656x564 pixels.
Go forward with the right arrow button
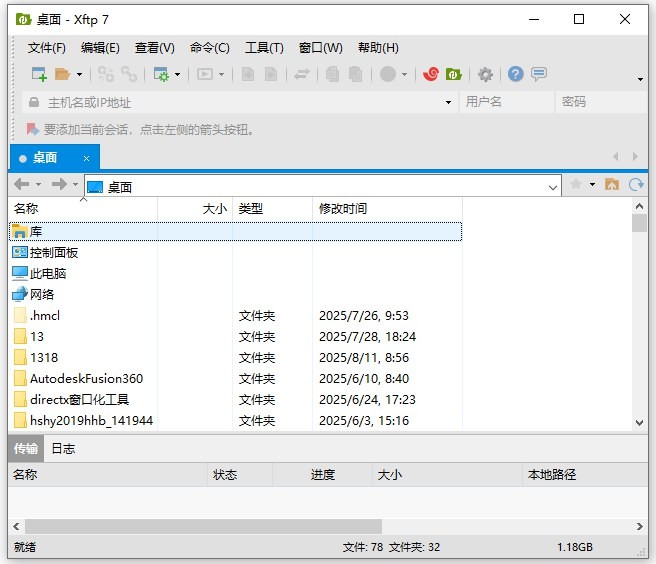click(x=59, y=184)
